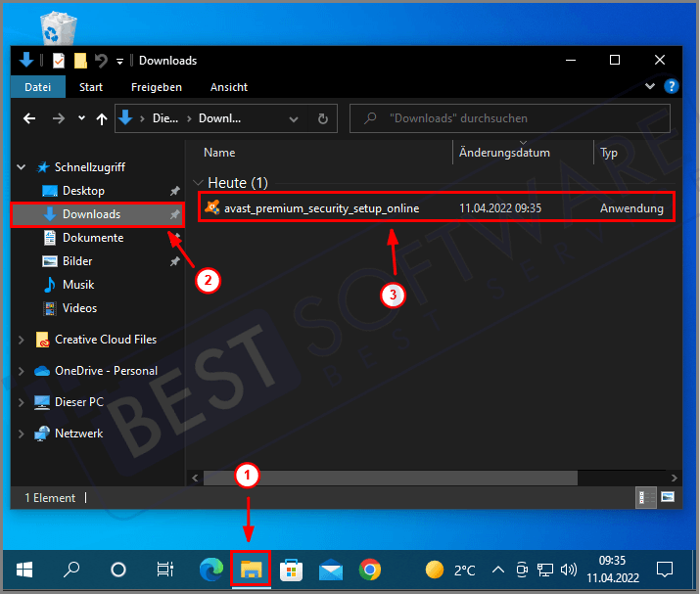Image resolution: width=700 pixels, height=594 pixels.
Task: Refresh the Downloads folder view
Action: (x=323, y=118)
